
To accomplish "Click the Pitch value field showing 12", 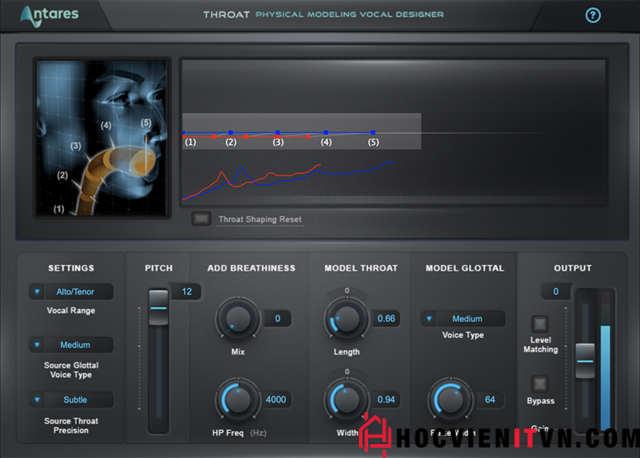I will tap(187, 291).
